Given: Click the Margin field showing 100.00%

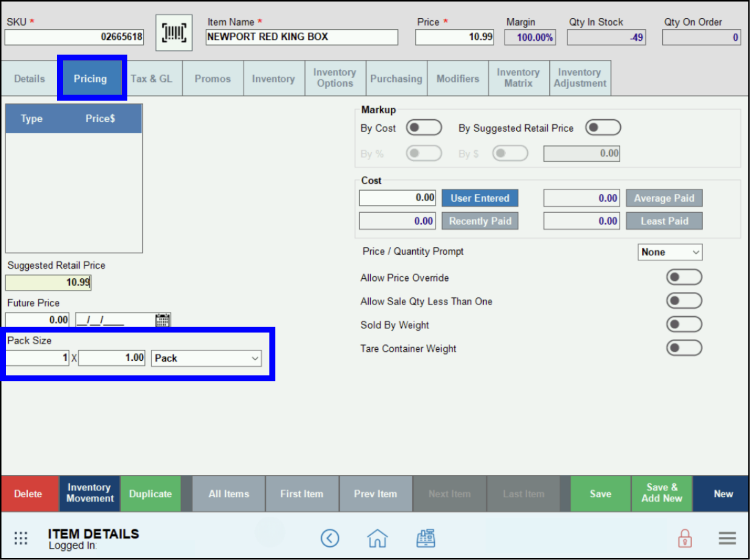Looking at the screenshot, I should 530,37.
